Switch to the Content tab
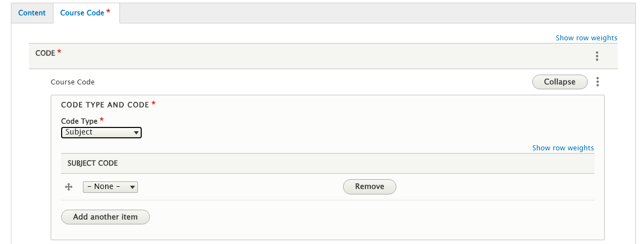 [32, 13]
